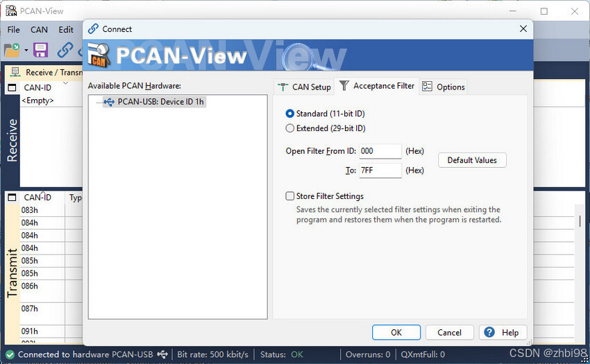
Task: Open file via folder toolbar icon
Action: [12, 50]
